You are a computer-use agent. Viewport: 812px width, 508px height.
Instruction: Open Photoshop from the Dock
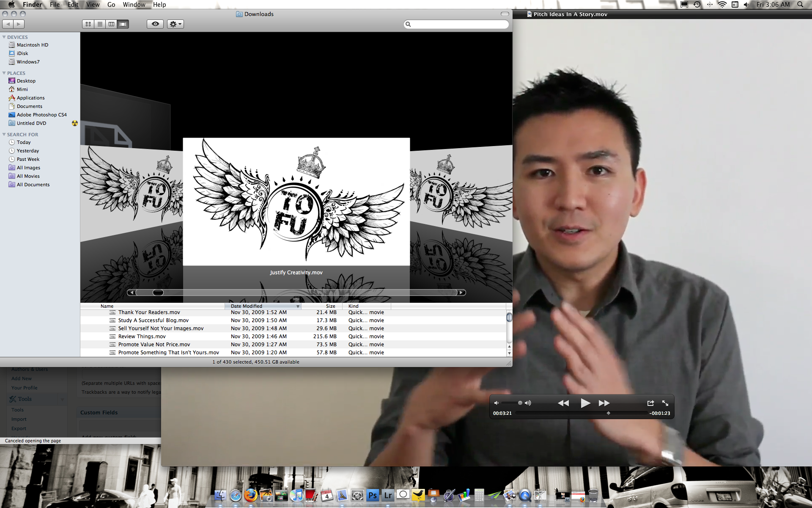373,495
